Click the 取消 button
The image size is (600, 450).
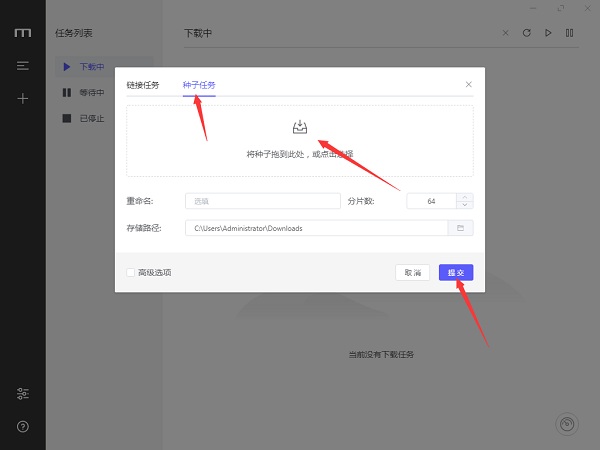pyautogui.click(x=413, y=272)
